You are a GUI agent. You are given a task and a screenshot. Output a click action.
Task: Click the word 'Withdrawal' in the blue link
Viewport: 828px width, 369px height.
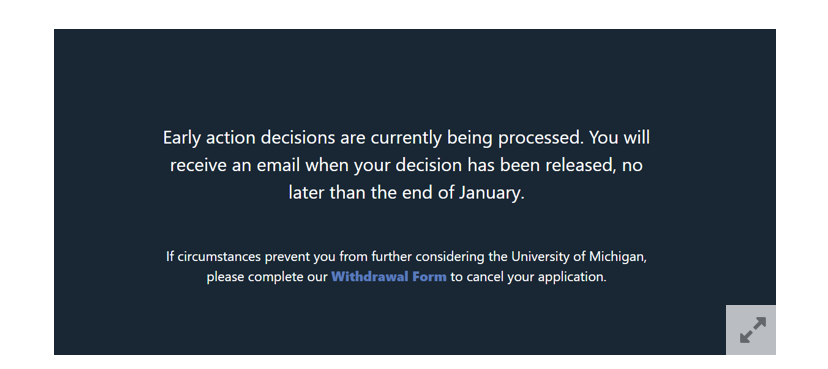[x=370, y=277]
